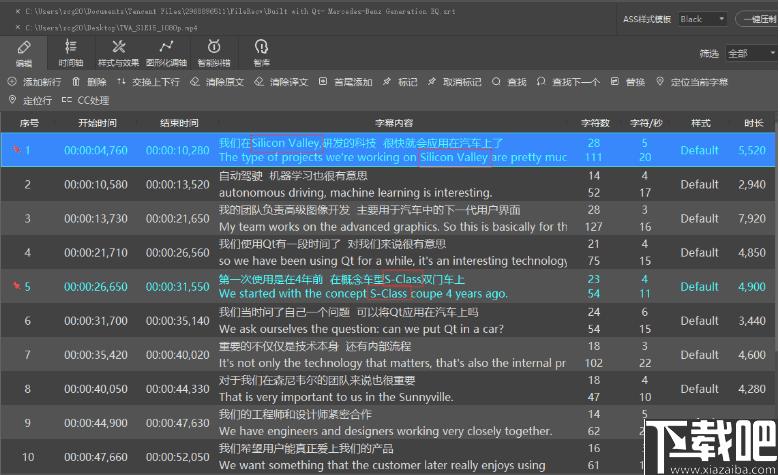Click the 添加新行 add row icon
780x475 pixels.
[12, 82]
